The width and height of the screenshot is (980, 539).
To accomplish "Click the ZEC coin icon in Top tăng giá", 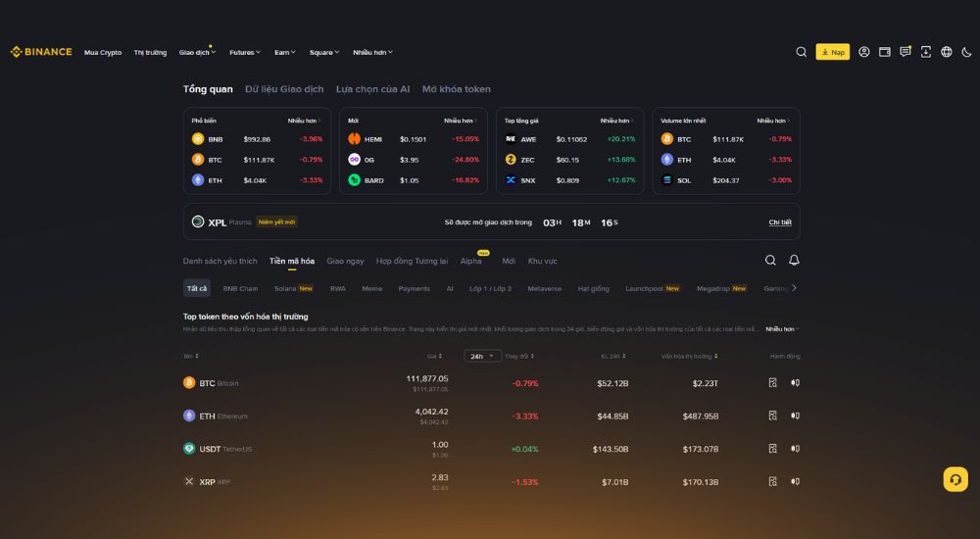I will tap(511, 160).
